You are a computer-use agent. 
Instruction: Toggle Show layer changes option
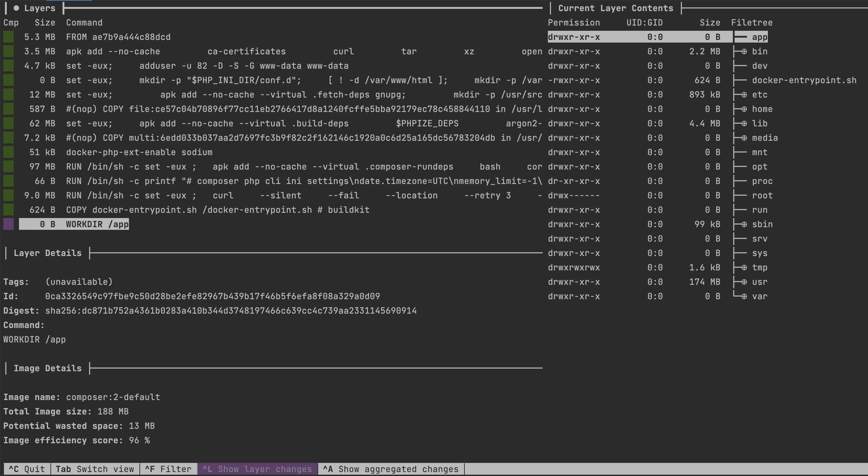(257, 469)
